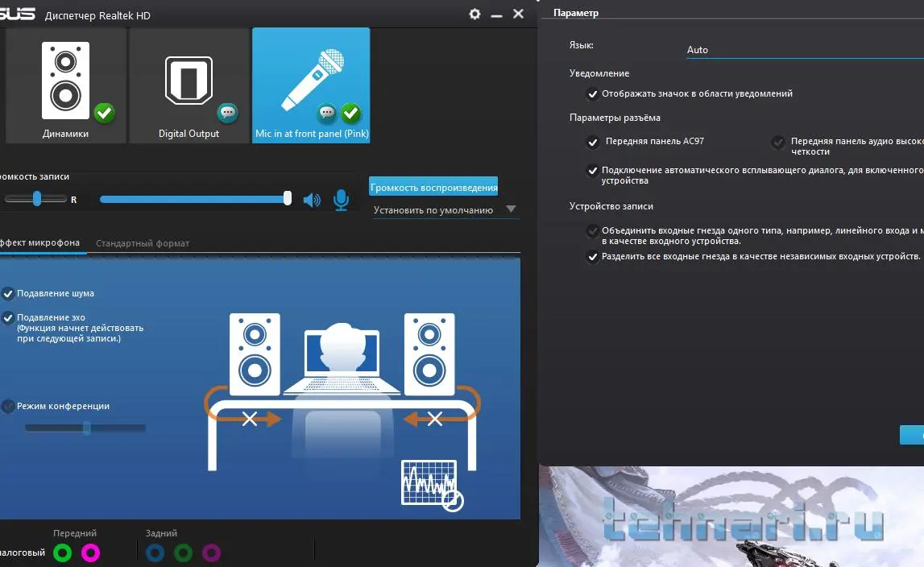Click the laptop user figure in the illustration
Image resolution: width=924 pixels, height=567 pixels.
342,358
